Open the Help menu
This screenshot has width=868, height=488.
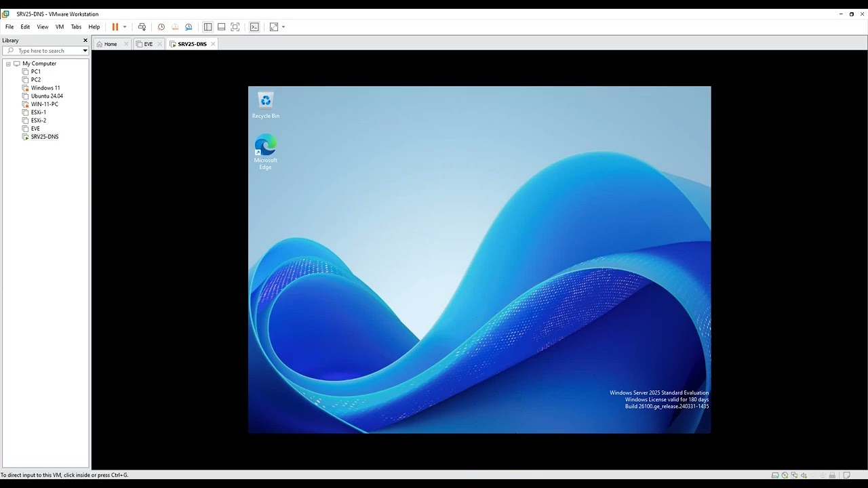(94, 27)
